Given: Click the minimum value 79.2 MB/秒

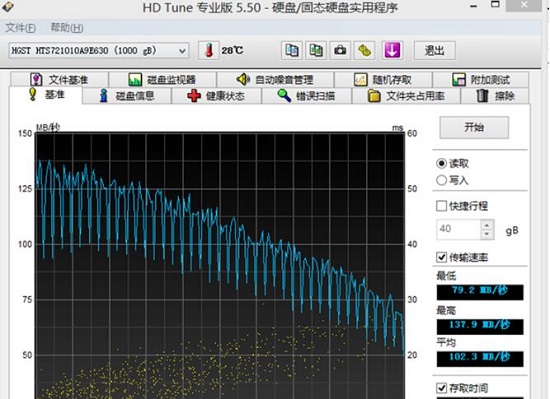Looking at the screenshot, I should pos(480,292).
